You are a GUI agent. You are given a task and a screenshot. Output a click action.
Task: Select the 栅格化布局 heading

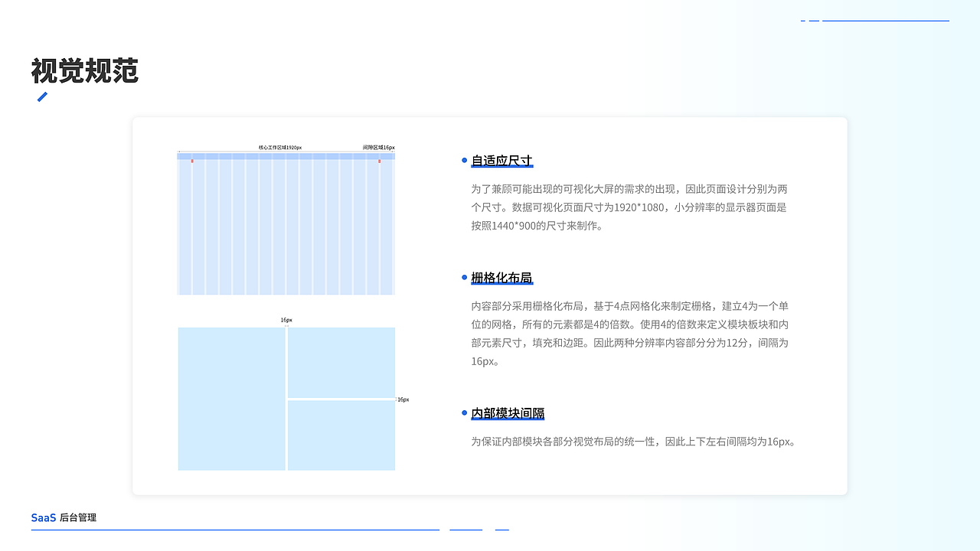(501, 277)
